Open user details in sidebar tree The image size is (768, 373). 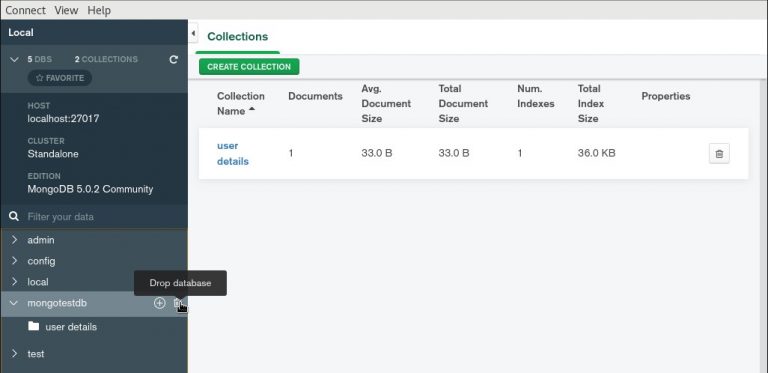[71, 326]
